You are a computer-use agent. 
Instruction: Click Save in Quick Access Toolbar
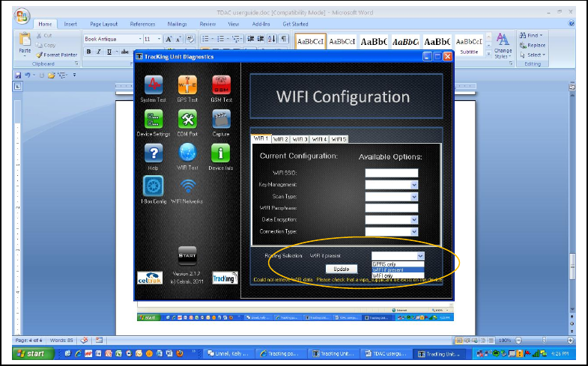[18, 76]
